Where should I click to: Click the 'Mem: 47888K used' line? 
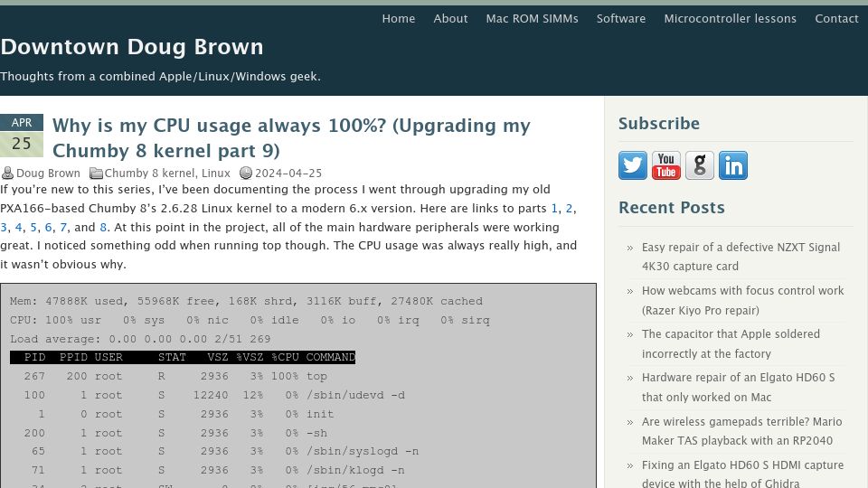coord(246,302)
